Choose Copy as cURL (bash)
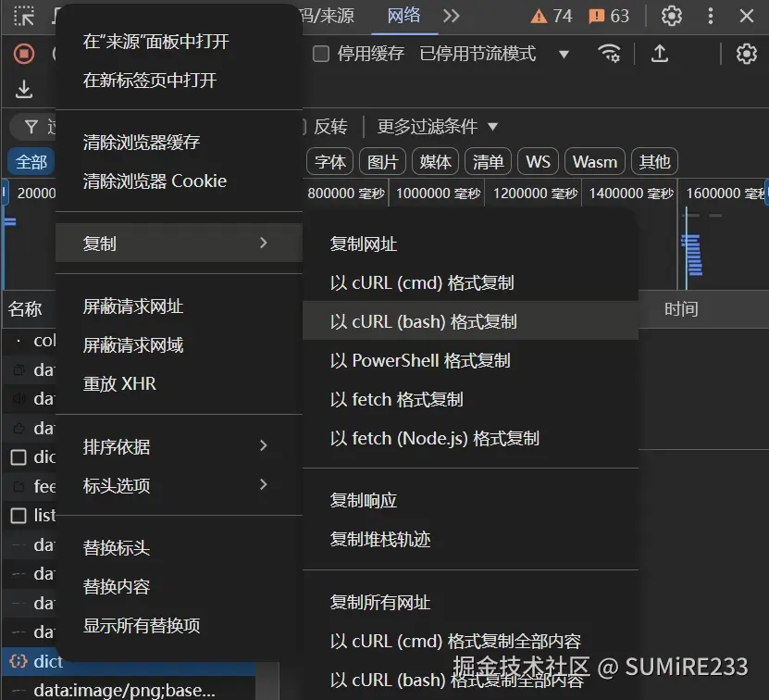The image size is (769, 700). point(470,321)
